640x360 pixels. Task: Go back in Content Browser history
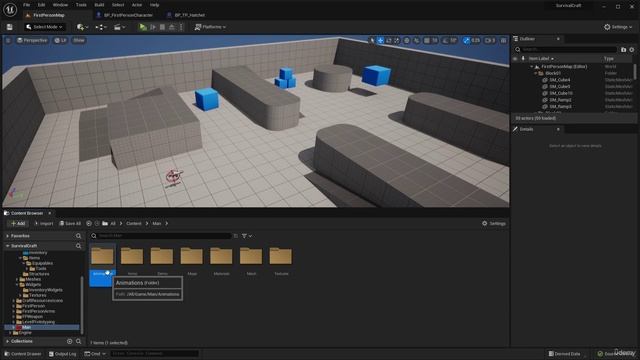point(89,224)
